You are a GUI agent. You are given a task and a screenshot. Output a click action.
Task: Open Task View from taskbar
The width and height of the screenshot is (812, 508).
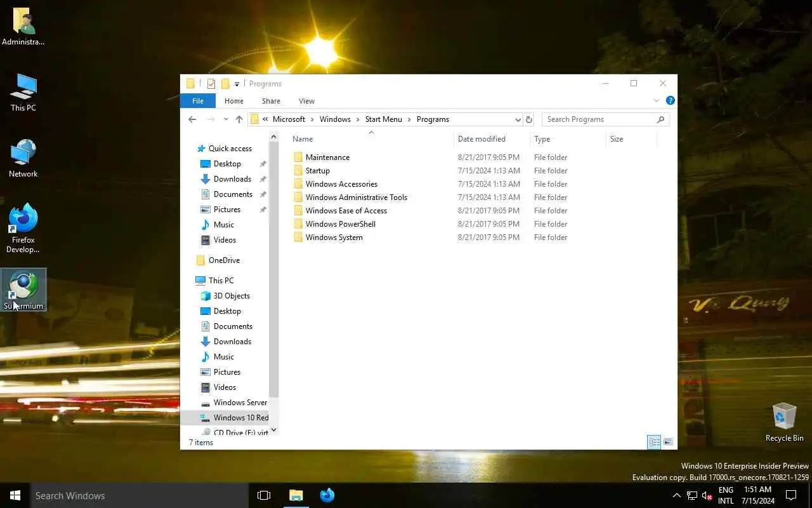point(264,495)
